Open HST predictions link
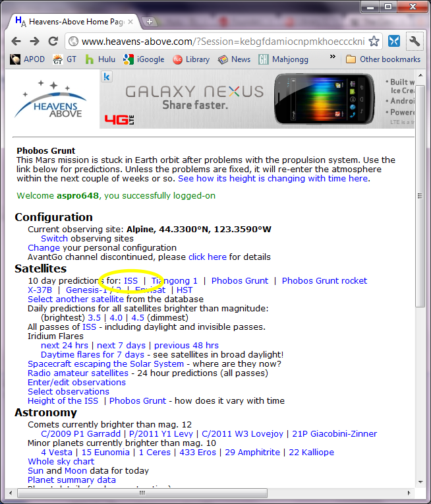 [185, 290]
